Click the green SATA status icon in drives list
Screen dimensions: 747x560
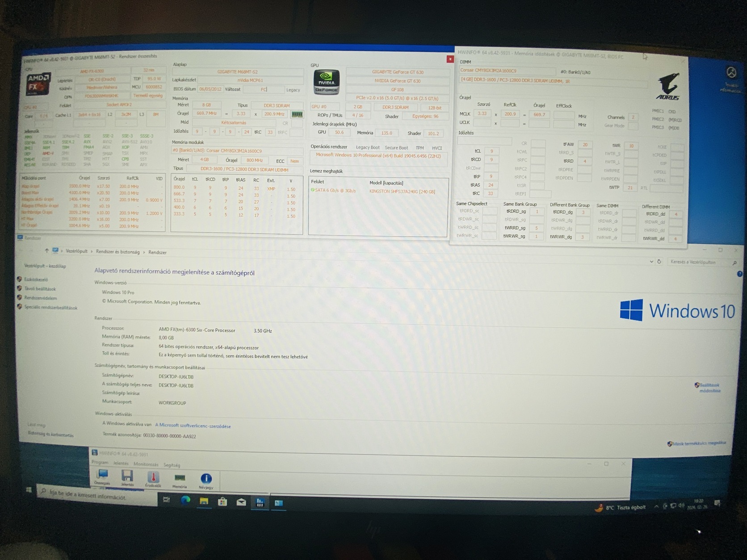point(312,190)
